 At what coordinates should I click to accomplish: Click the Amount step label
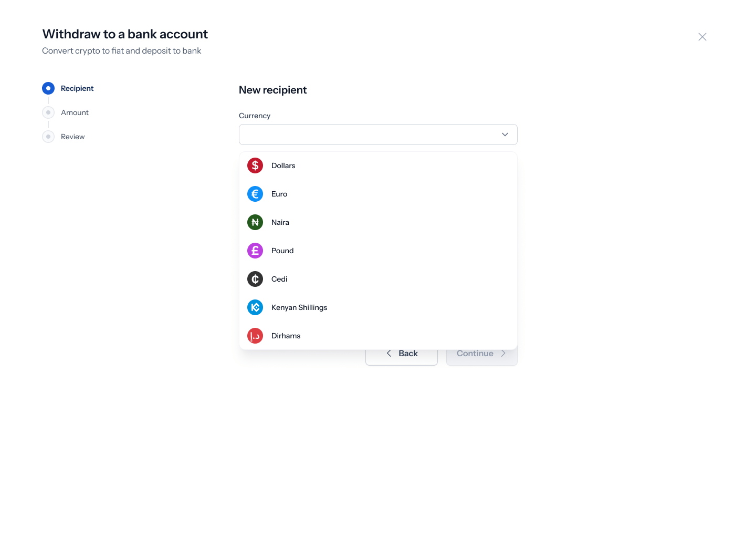[75, 112]
